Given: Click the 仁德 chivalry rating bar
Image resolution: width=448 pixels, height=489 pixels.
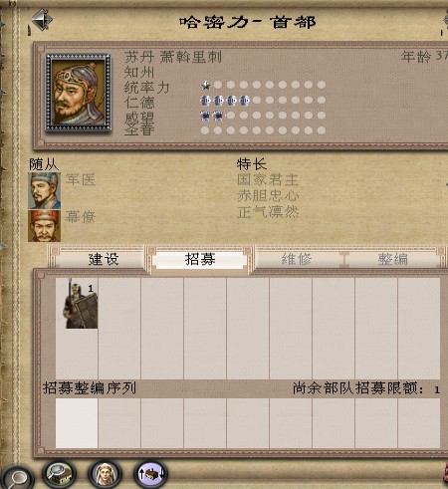Looking at the screenshot, I should [263, 100].
